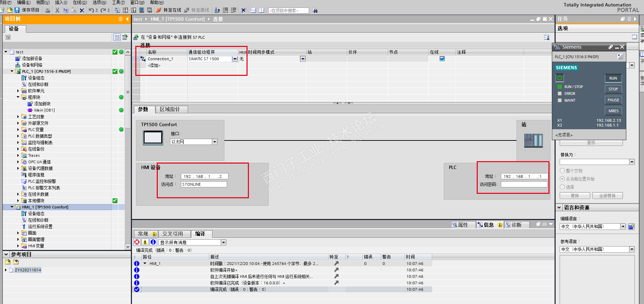Screen dimensions: 644x304
Task: Click the PLC 访问密码 password field
Action: (x=524, y=184)
